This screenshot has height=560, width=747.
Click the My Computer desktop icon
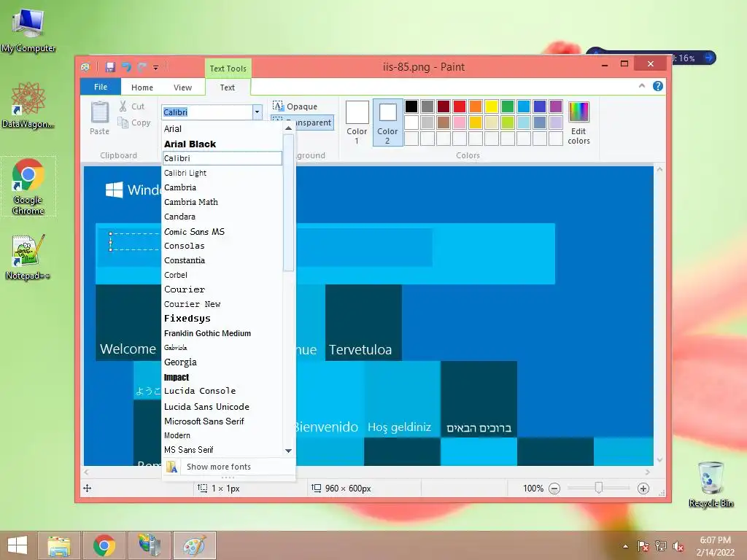pyautogui.click(x=28, y=29)
